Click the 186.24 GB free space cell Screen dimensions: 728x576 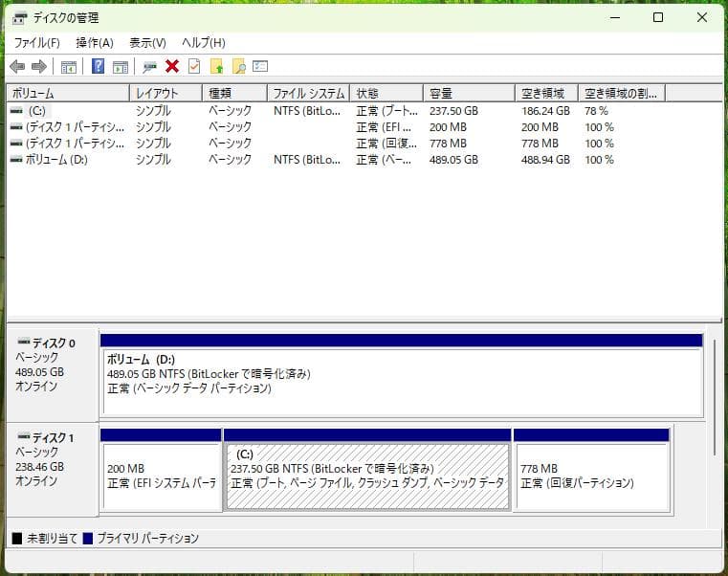click(545, 111)
